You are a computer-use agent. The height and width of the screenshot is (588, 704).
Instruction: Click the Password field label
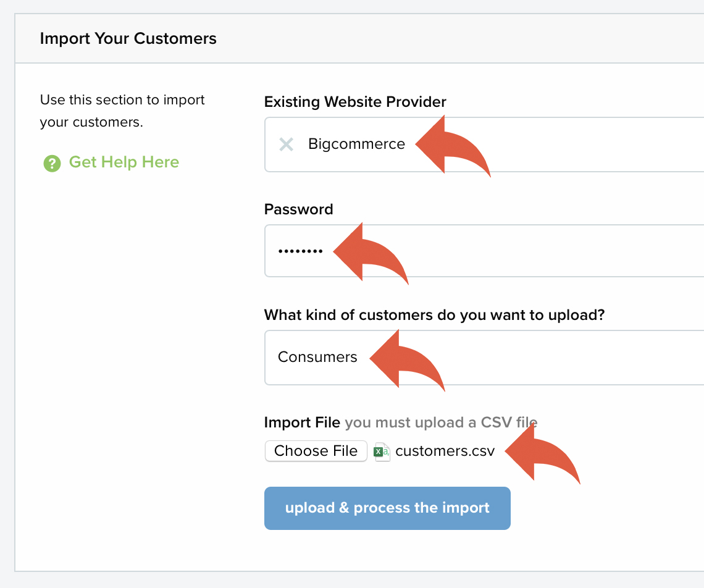[x=298, y=209]
